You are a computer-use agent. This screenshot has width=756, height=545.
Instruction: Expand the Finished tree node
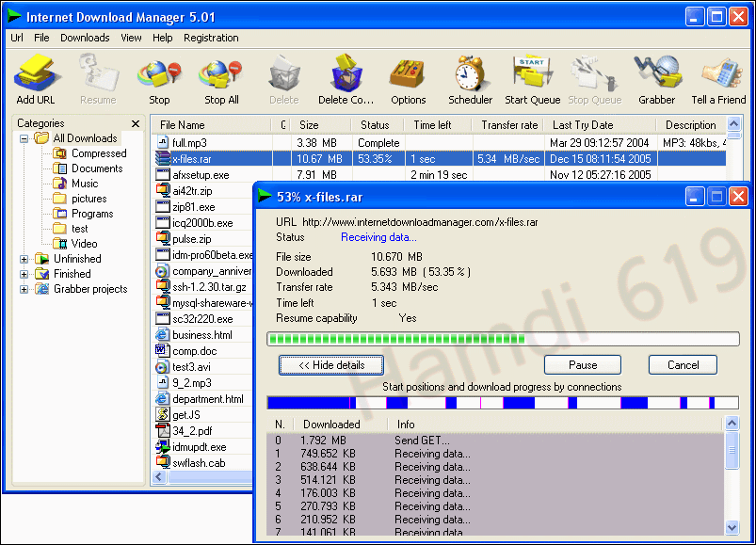tap(24, 274)
